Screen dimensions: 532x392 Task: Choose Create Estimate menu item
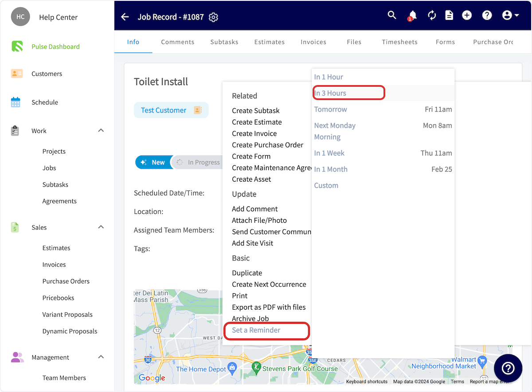[257, 122]
